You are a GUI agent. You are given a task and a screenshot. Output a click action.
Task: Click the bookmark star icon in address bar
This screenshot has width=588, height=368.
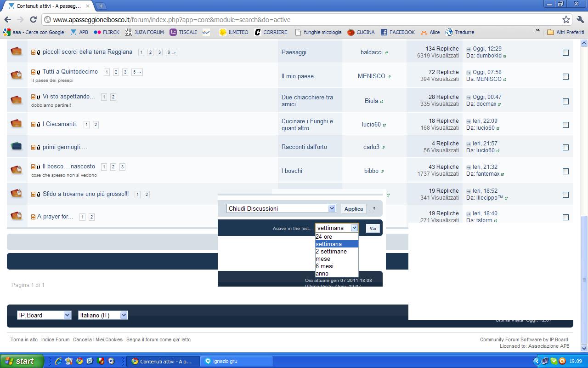(x=566, y=19)
